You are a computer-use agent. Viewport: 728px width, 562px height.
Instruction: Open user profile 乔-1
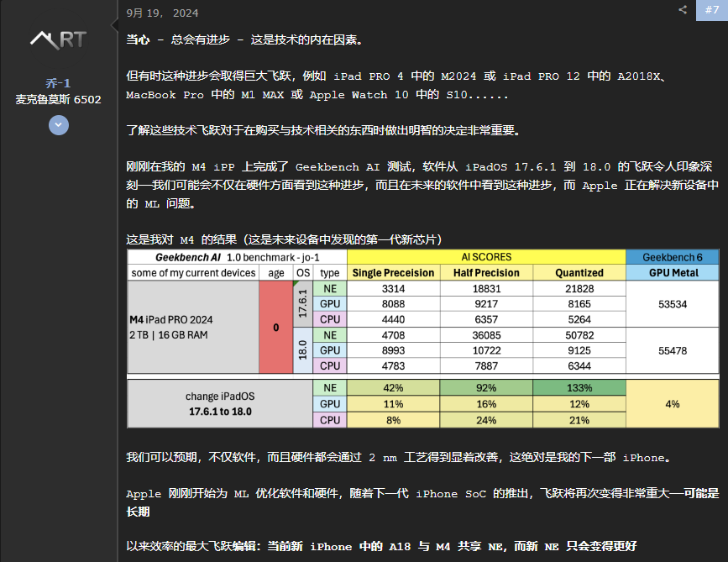point(58,83)
